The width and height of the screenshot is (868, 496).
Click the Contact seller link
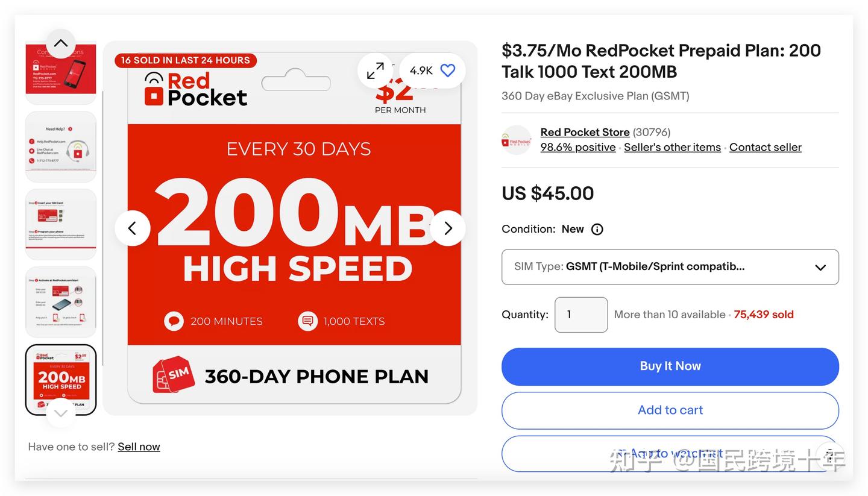(765, 148)
